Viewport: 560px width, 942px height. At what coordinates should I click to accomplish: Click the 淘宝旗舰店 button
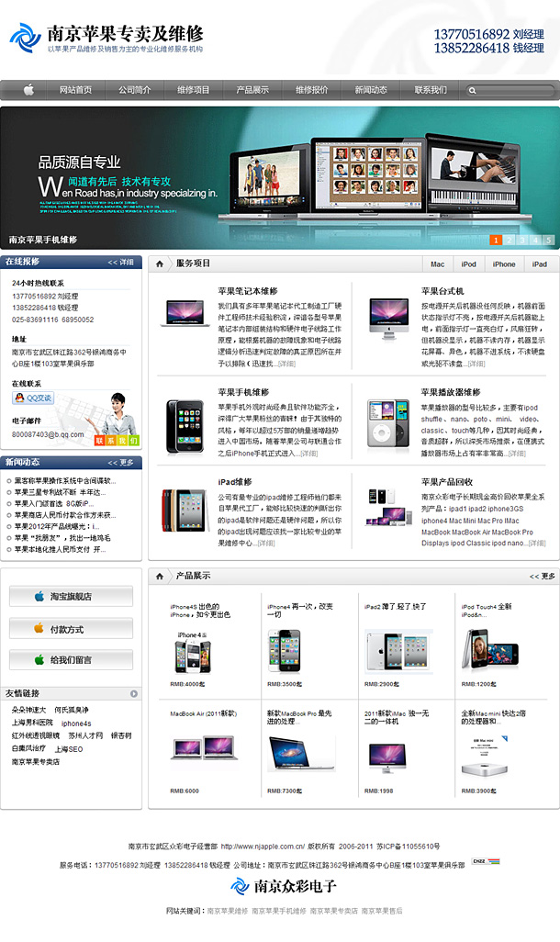[71, 597]
